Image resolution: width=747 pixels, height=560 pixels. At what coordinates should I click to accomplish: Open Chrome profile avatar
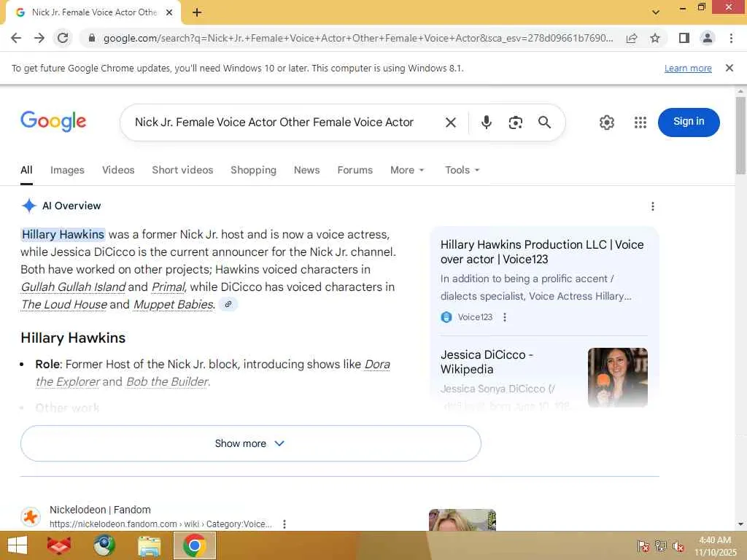pos(708,38)
